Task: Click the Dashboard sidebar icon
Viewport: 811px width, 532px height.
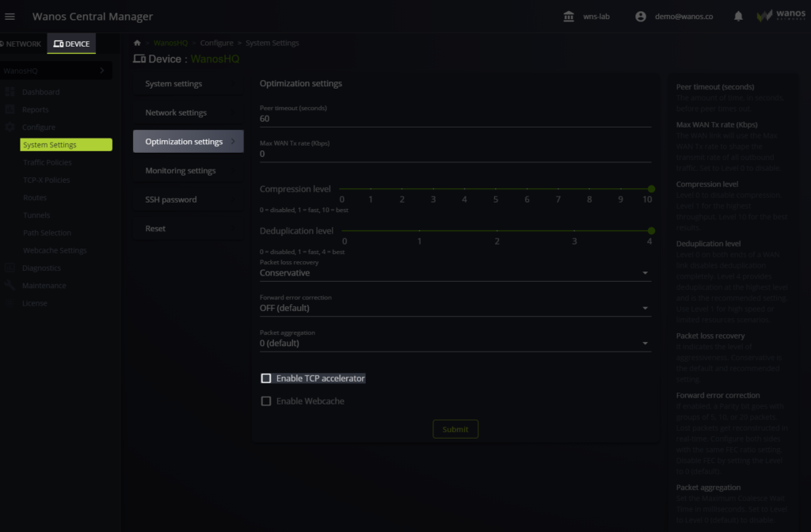Action: (x=10, y=92)
